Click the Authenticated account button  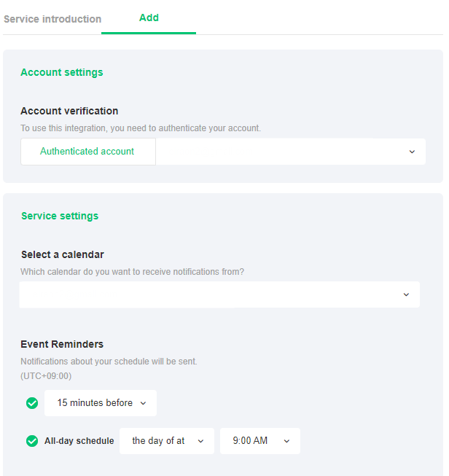87,152
